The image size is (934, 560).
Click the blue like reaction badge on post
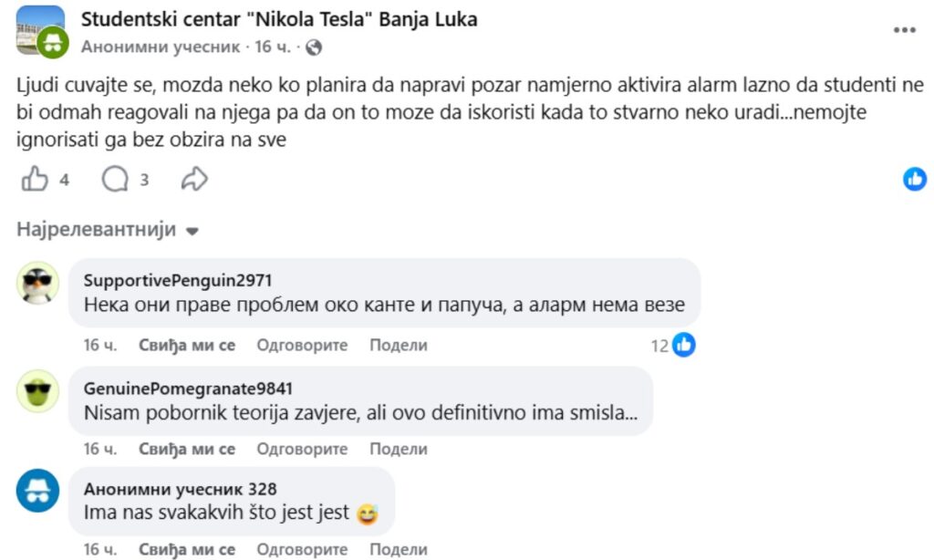[915, 180]
